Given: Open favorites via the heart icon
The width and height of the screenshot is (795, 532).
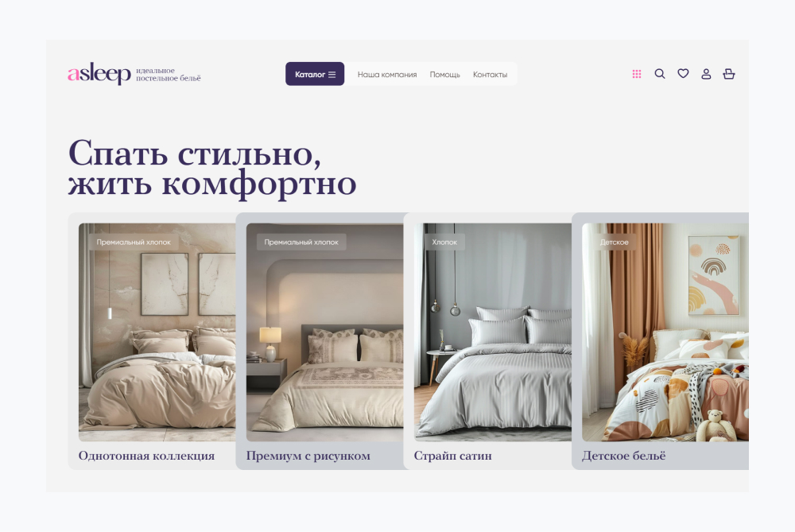Looking at the screenshot, I should 683,73.
